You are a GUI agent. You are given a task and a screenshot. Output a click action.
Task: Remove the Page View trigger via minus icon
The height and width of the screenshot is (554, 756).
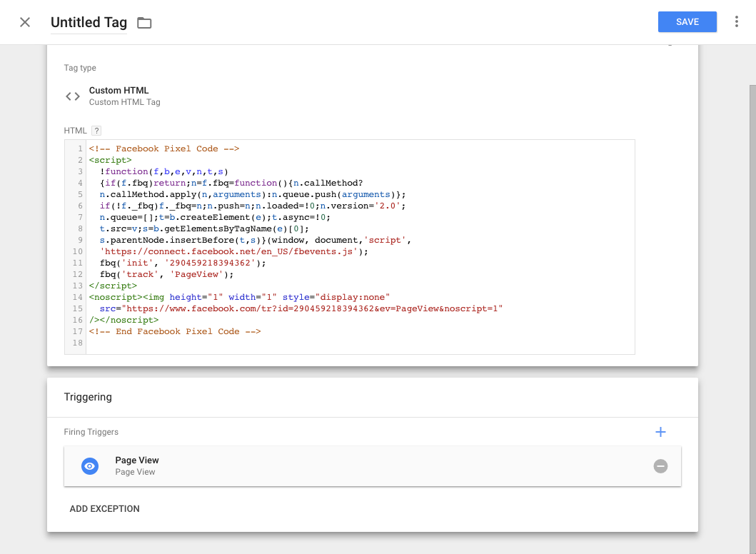(x=660, y=466)
